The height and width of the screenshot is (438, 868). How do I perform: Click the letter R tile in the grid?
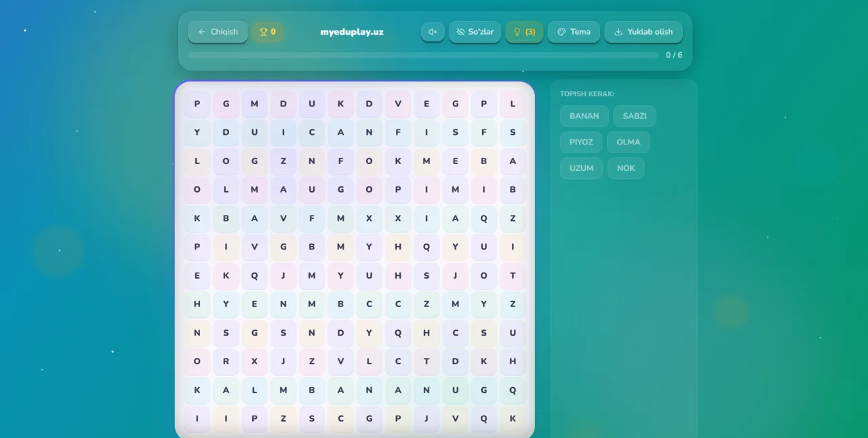226,361
